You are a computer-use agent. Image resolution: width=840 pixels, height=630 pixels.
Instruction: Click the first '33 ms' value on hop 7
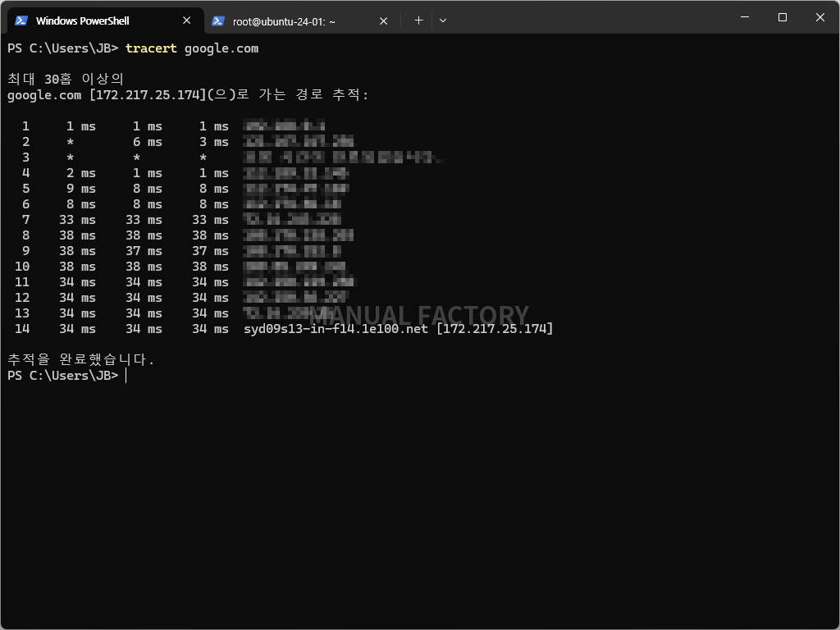77,220
